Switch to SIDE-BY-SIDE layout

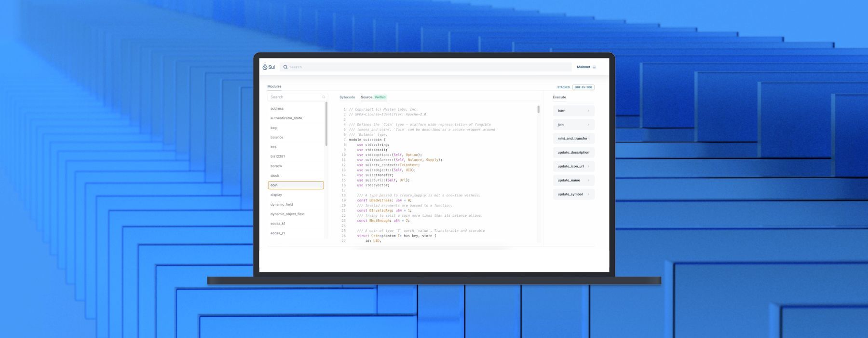pyautogui.click(x=583, y=87)
